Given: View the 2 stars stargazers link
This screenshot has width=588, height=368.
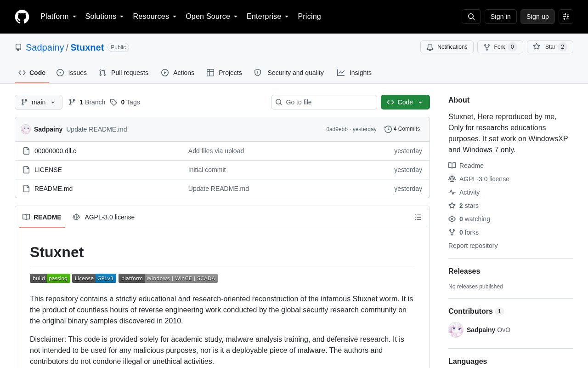Looking at the screenshot, I should (x=464, y=206).
